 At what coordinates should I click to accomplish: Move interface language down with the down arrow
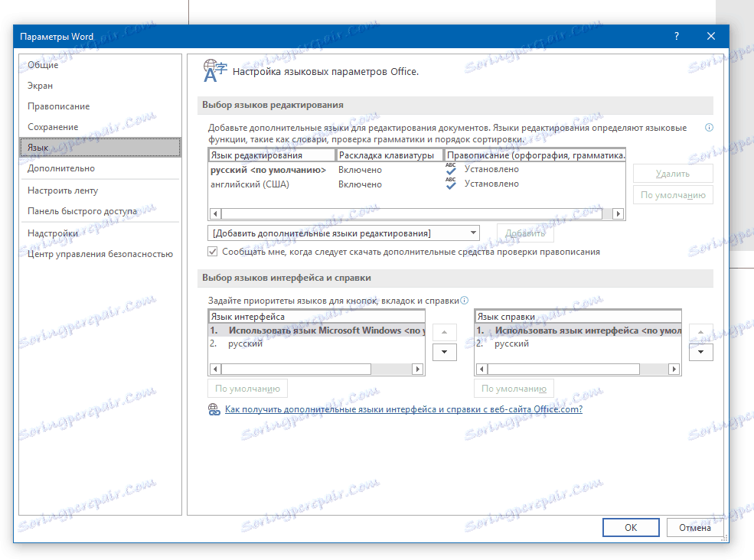click(x=444, y=353)
